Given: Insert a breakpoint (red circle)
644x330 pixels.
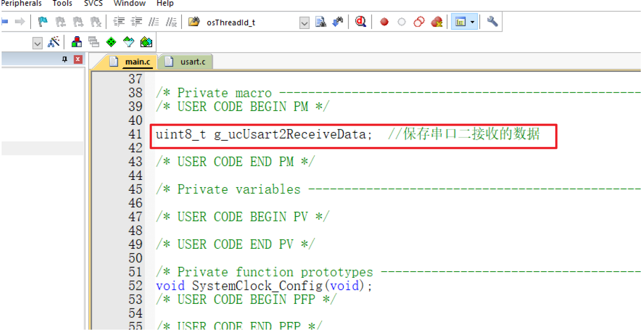Looking at the screenshot, I should click(384, 22).
